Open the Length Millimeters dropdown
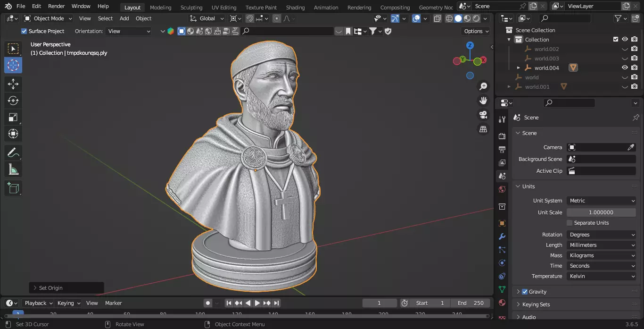Viewport: 644px width, 329px height. [601, 245]
